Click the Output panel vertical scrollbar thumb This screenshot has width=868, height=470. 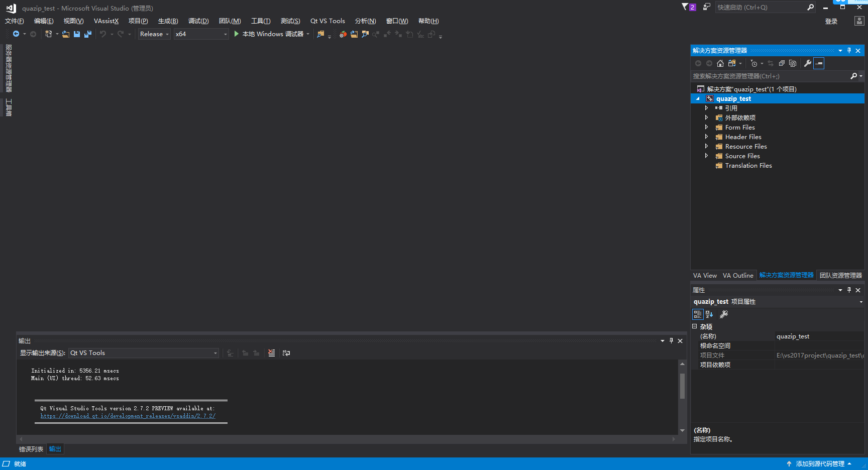(682, 386)
